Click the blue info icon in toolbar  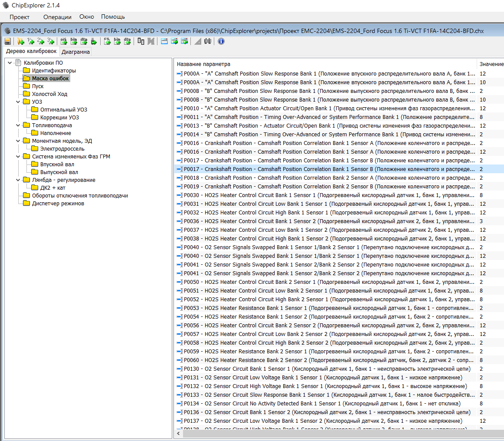221,41
